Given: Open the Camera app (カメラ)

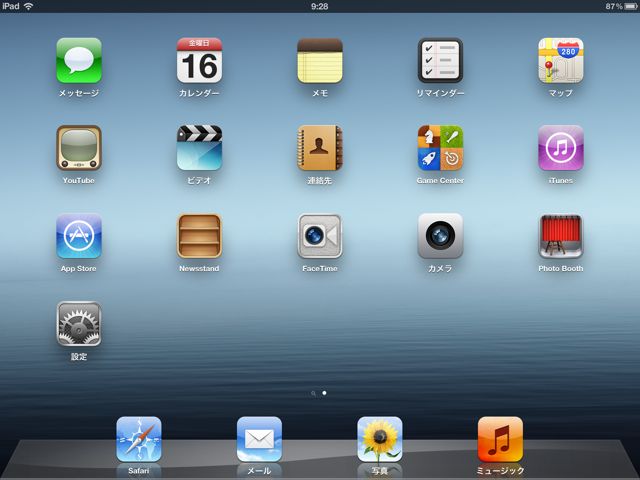Looking at the screenshot, I should pyautogui.click(x=440, y=236).
